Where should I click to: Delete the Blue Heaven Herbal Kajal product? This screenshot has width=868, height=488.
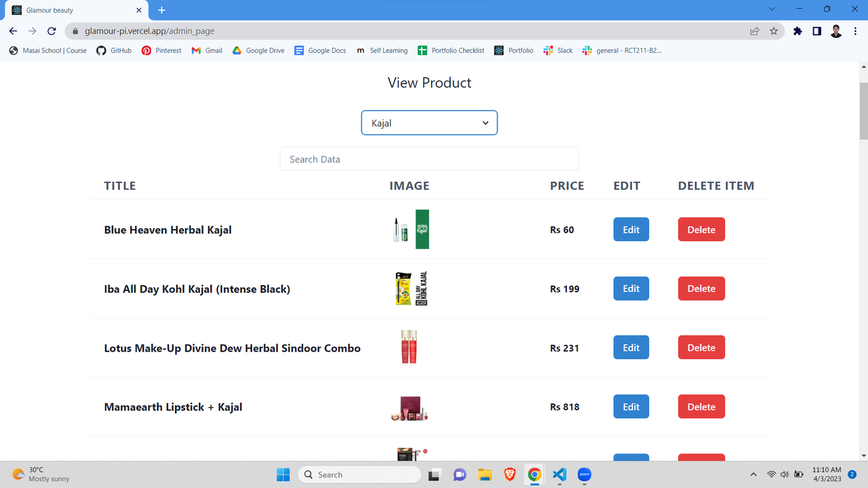point(701,229)
